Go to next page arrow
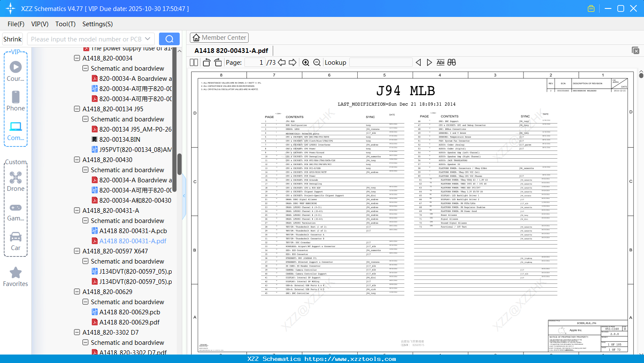The image size is (644, 363). pos(293,63)
